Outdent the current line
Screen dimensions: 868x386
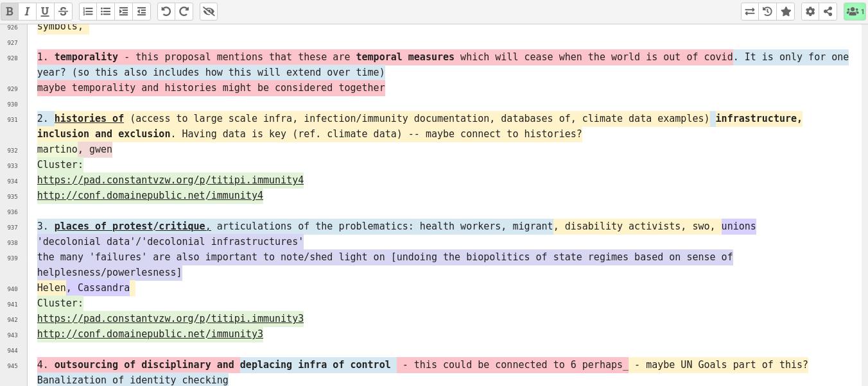(141, 12)
